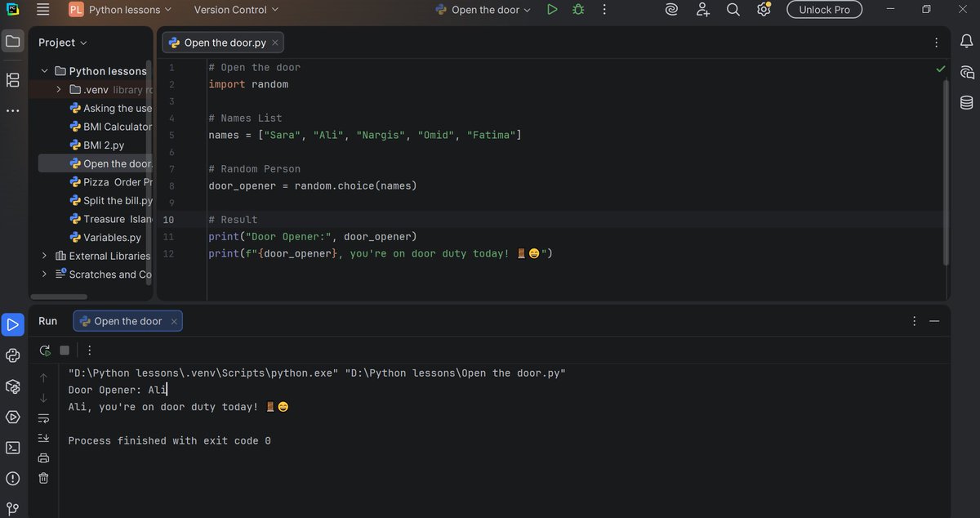Screen dimensions: 980x518
Task: Select the BMI Calculator file
Action: 111,127
